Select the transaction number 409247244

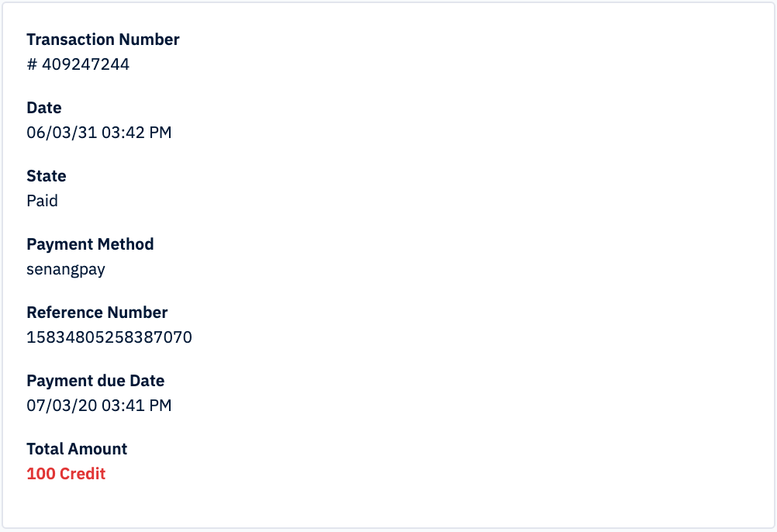click(x=85, y=64)
